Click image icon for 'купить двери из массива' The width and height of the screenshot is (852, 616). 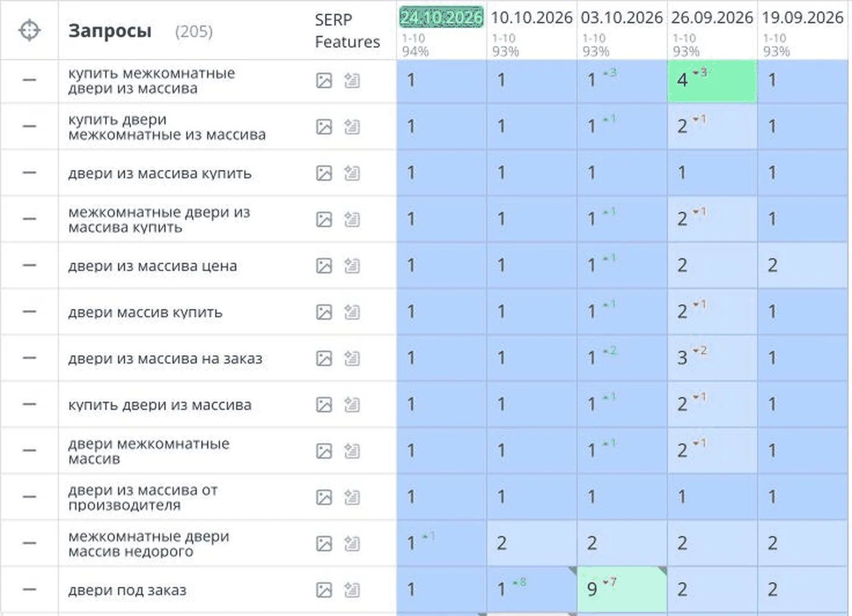(324, 404)
